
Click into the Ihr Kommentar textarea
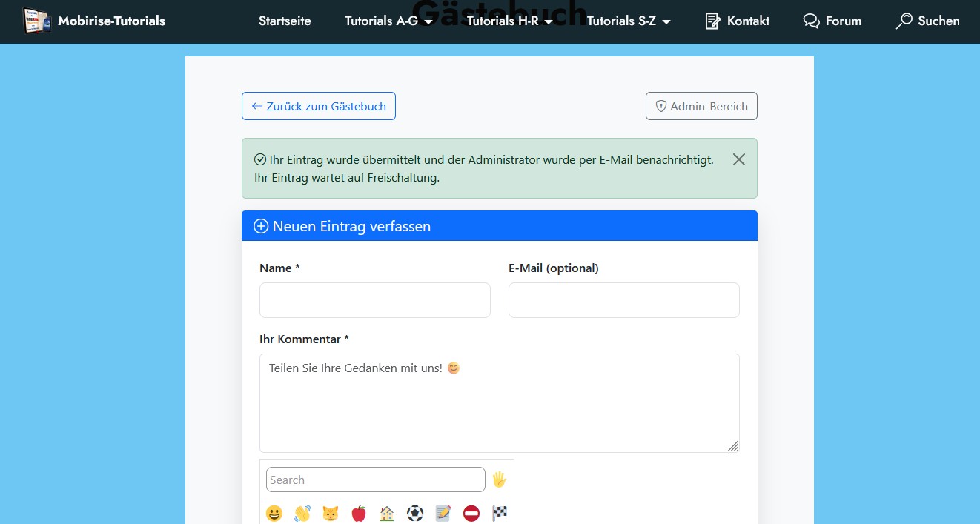500,403
